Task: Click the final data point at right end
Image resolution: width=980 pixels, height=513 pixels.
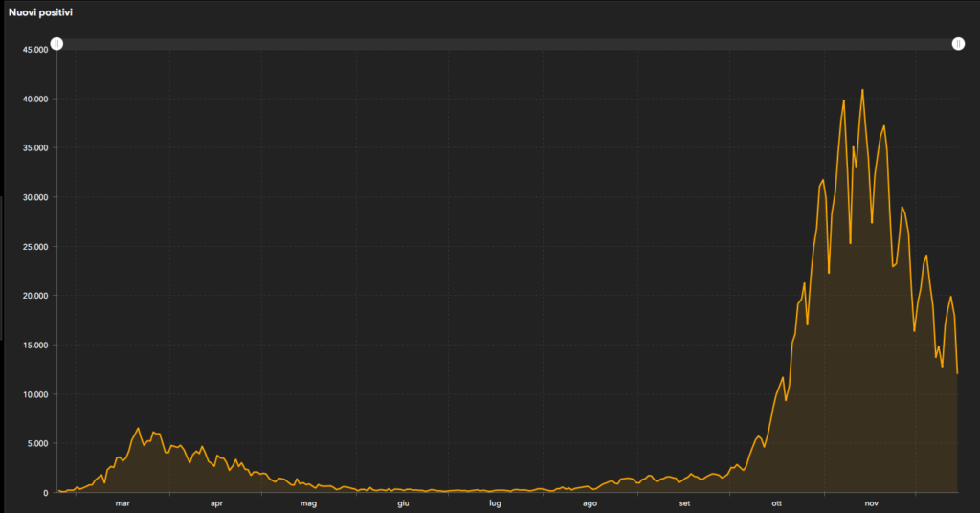Action: 957,372
